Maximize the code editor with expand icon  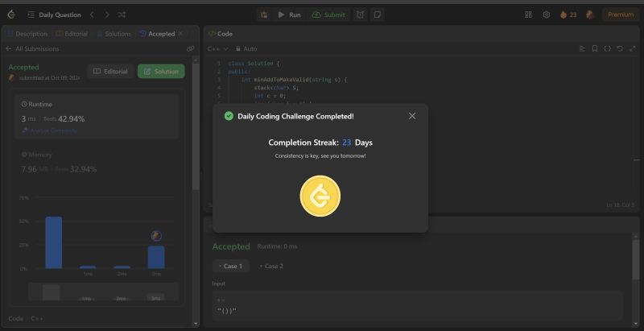point(633,49)
